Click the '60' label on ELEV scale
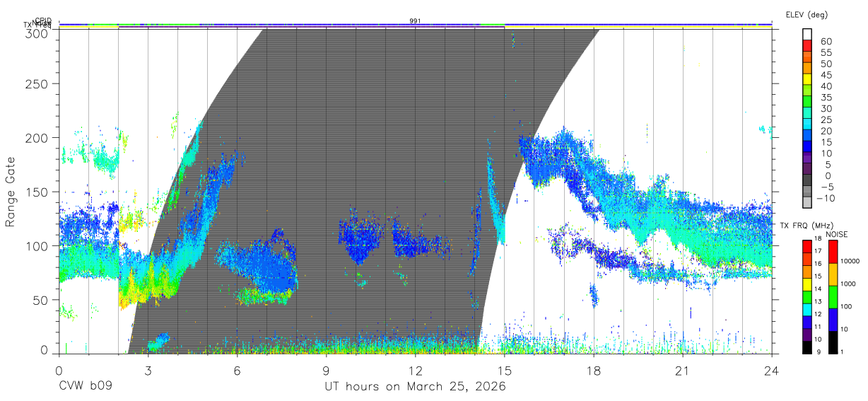The width and height of the screenshot is (868, 401). point(825,41)
